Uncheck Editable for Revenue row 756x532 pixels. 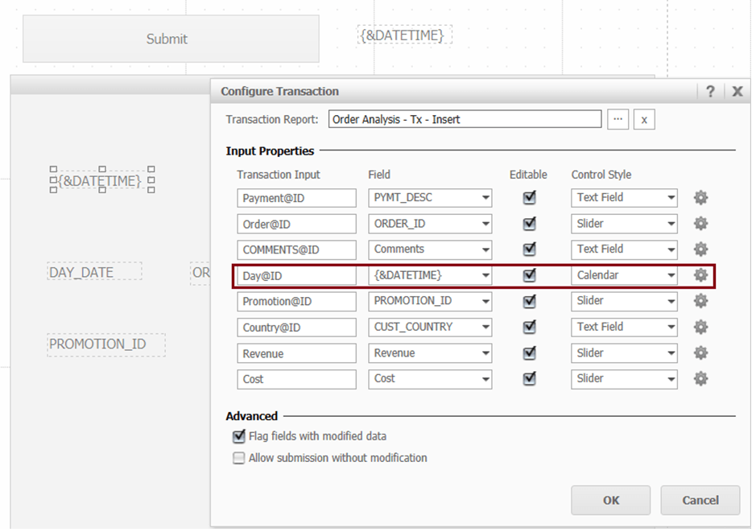[530, 353]
